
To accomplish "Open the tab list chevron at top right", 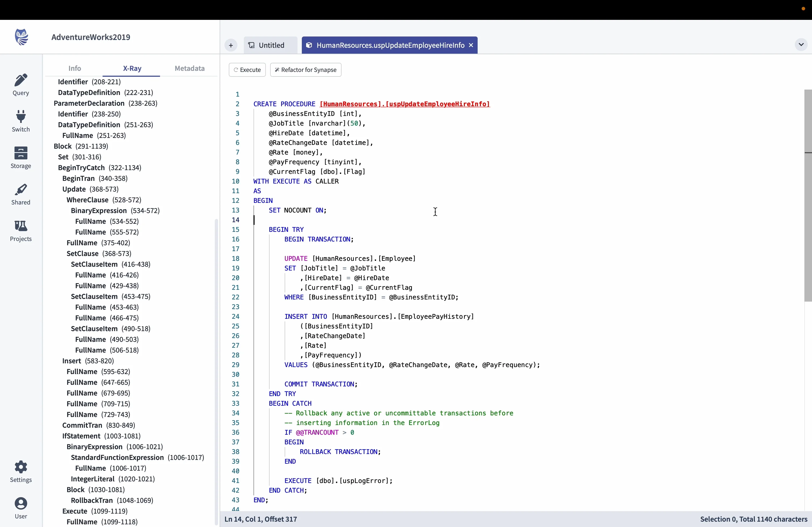I will click(801, 45).
